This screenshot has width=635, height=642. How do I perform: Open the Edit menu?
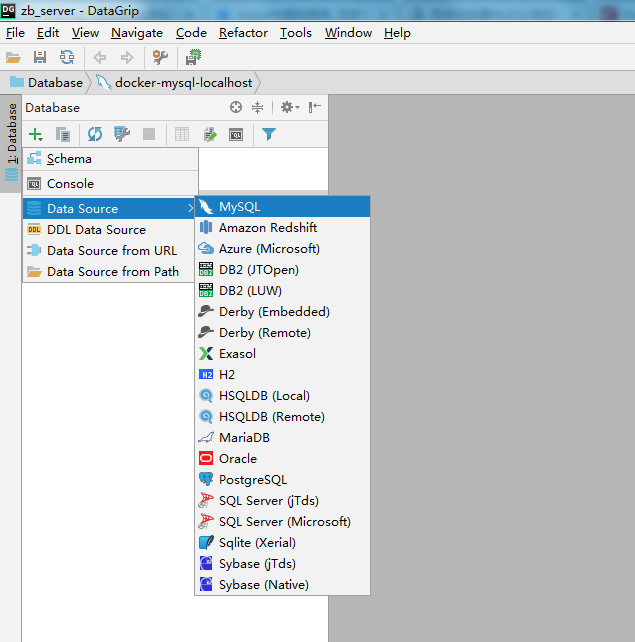48,33
